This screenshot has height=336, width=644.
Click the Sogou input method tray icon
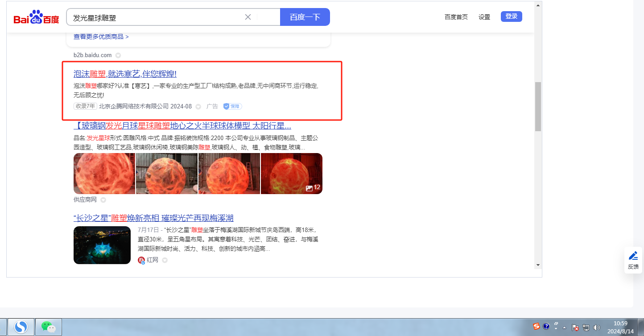click(537, 327)
